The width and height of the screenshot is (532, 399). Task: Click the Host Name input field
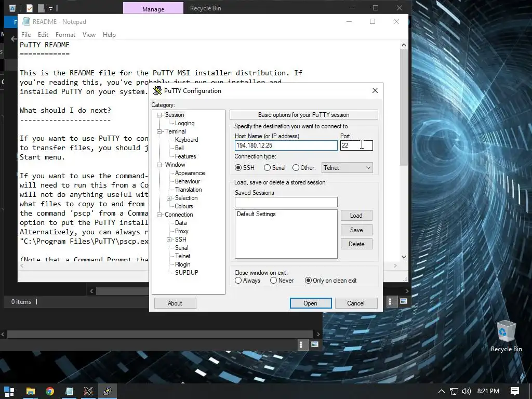[286, 145]
